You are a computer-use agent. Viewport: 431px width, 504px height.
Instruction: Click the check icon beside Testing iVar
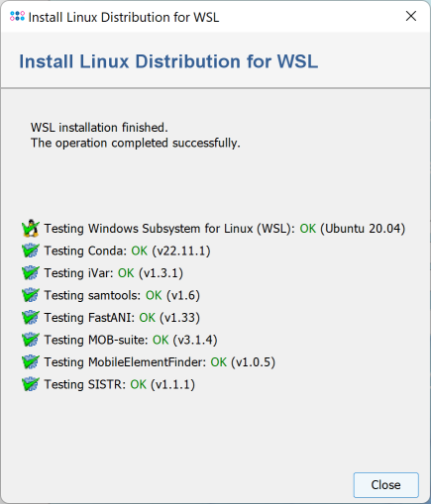coord(31,273)
